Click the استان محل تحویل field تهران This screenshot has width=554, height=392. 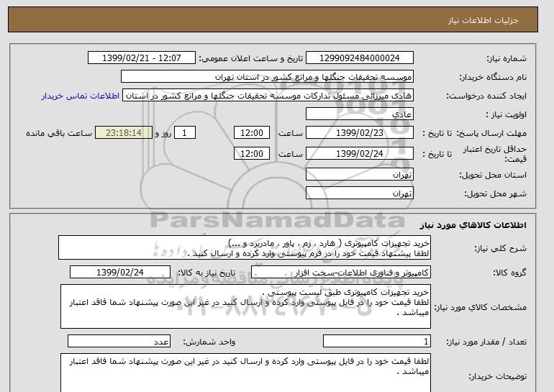(359, 175)
